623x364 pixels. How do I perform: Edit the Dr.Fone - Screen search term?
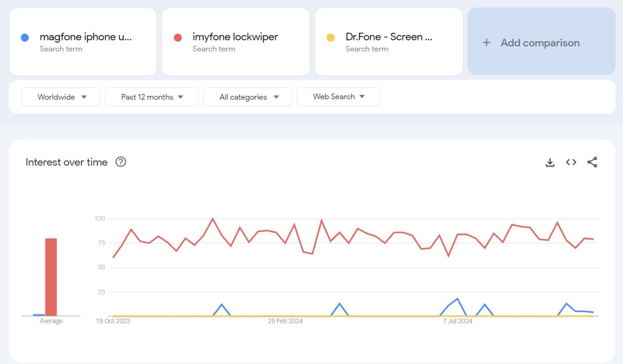click(389, 37)
